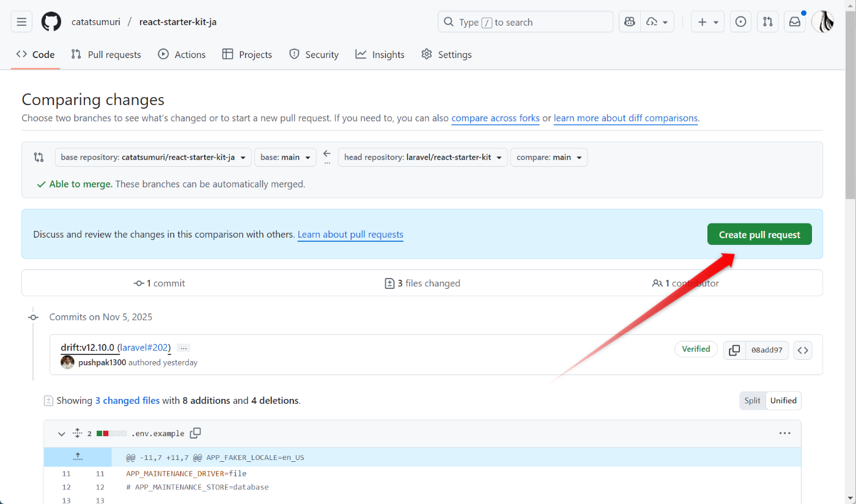The height and width of the screenshot is (504, 856).
Task: Click 'Commits on Nov 5, 2025' text
Action: 101,317
